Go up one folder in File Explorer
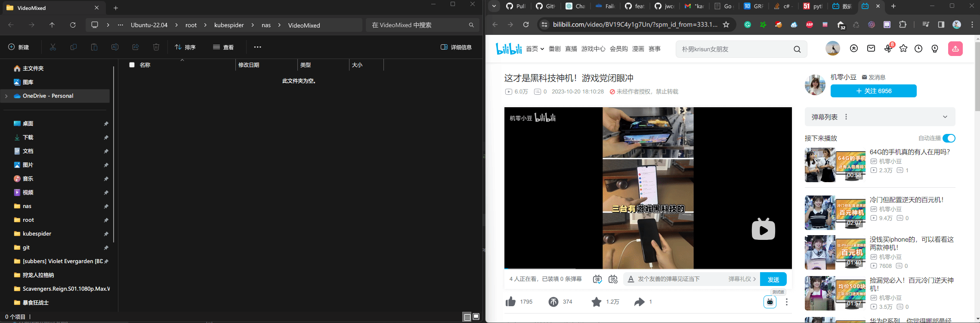 52,25
